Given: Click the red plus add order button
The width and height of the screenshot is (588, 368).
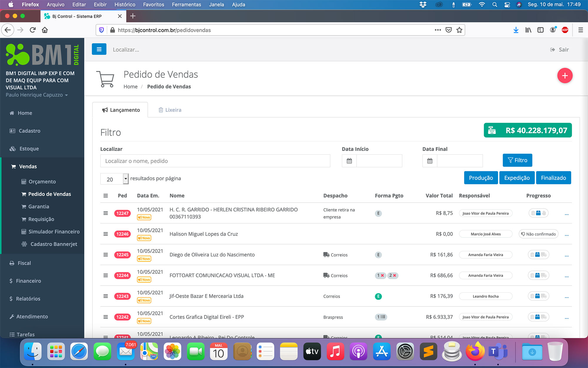Looking at the screenshot, I should [564, 76].
